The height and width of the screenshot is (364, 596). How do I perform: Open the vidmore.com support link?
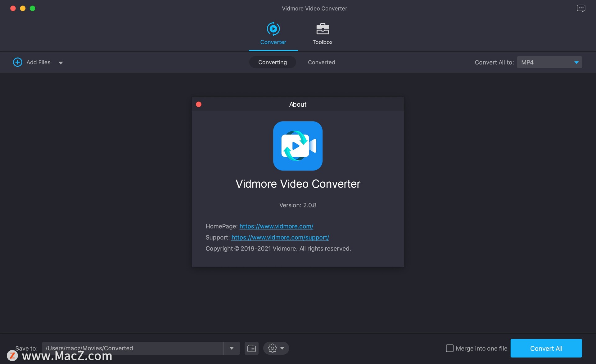(x=280, y=237)
